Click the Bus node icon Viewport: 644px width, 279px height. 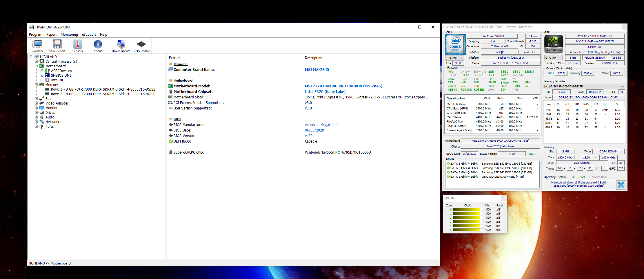point(42,98)
